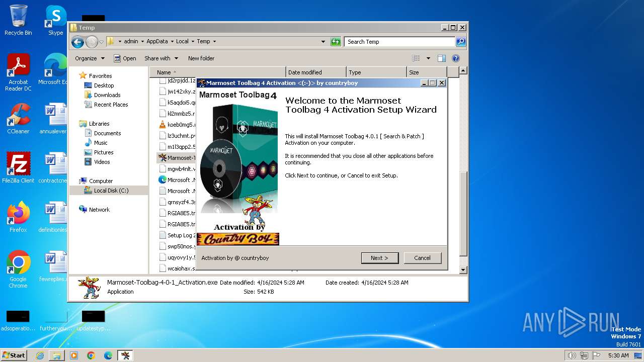This screenshot has height=362, width=644.
Task: Select Local Disk (C:) in navigation pane
Action: [x=111, y=191]
